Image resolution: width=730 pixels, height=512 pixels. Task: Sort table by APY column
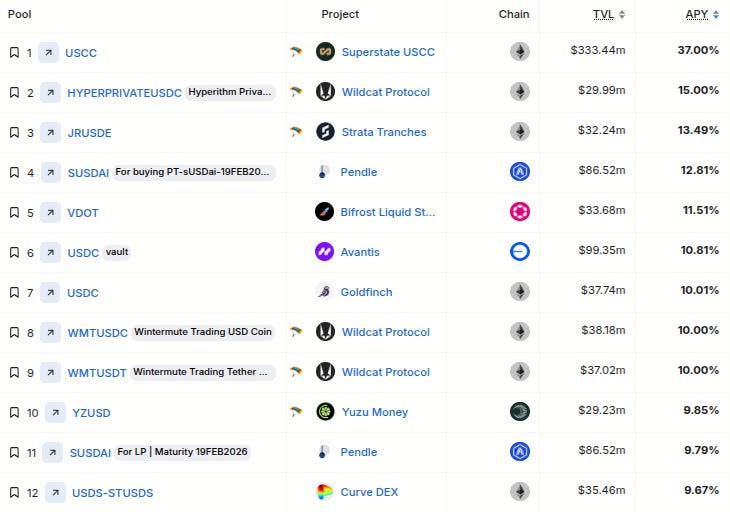(702, 14)
